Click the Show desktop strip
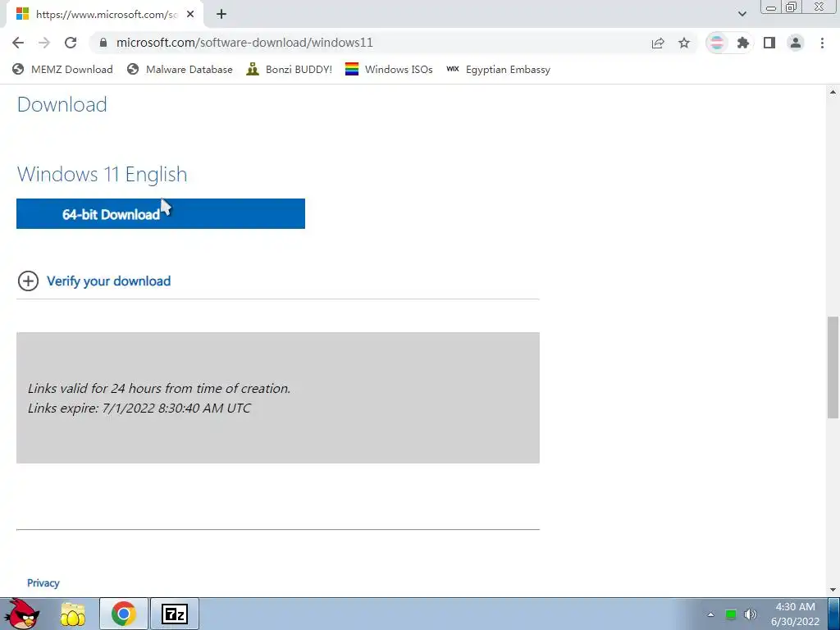840x630 pixels. [x=834, y=614]
